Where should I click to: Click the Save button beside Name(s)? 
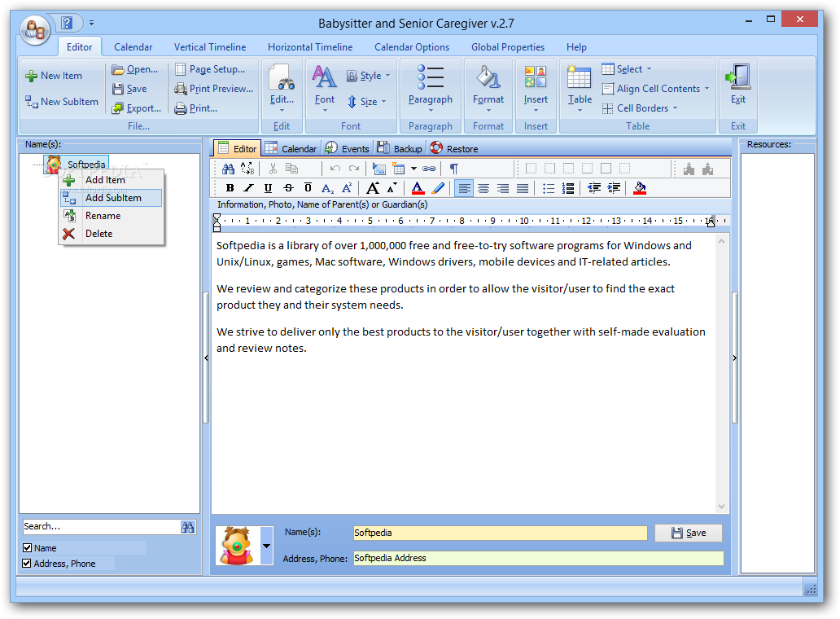689,533
